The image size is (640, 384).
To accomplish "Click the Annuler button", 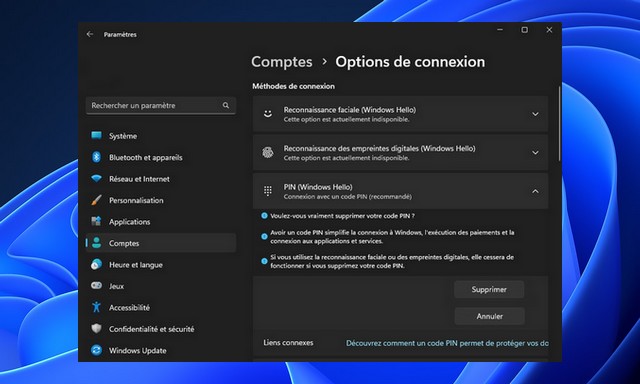I will coord(489,316).
